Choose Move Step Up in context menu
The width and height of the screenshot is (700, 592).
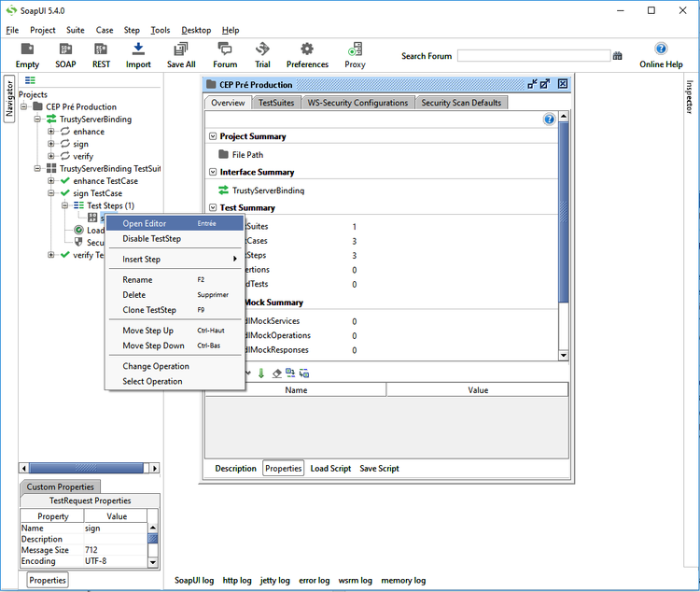tap(175, 331)
